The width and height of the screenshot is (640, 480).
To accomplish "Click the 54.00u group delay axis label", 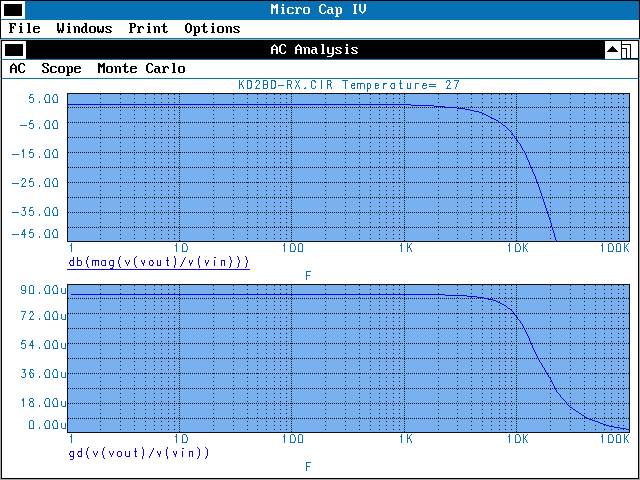I will (x=43, y=345).
